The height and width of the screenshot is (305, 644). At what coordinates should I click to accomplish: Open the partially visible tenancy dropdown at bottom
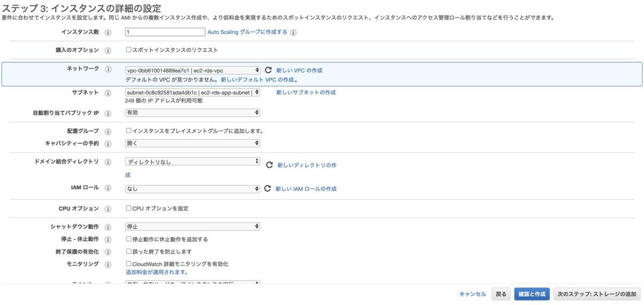click(x=193, y=282)
